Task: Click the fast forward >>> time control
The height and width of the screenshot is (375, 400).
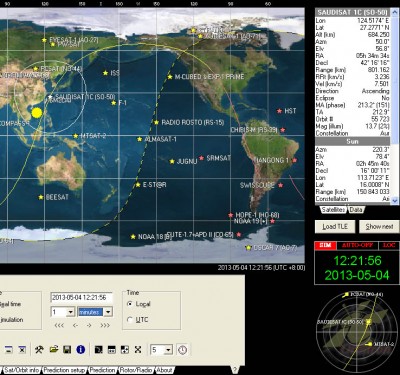Action: pyautogui.click(x=105, y=325)
